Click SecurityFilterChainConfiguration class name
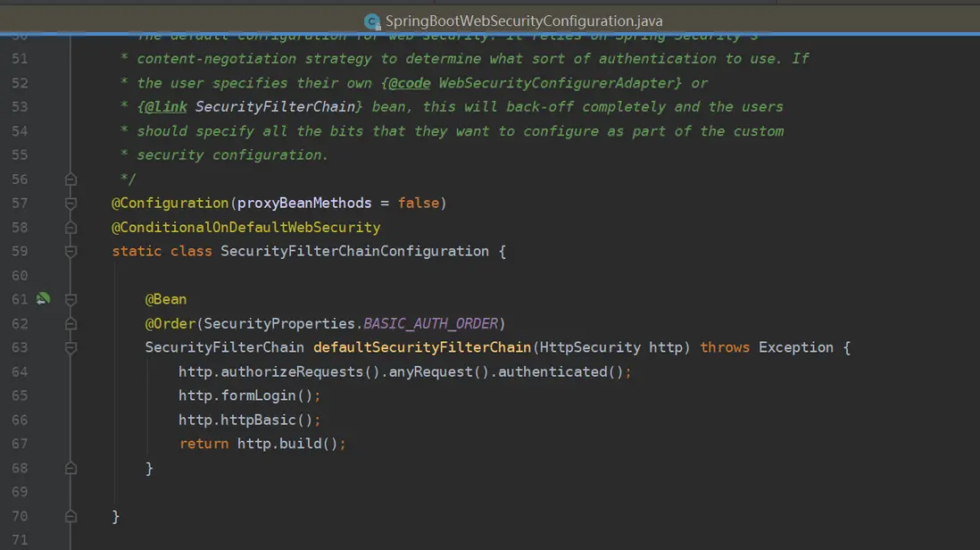The image size is (980, 550). coord(354,251)
